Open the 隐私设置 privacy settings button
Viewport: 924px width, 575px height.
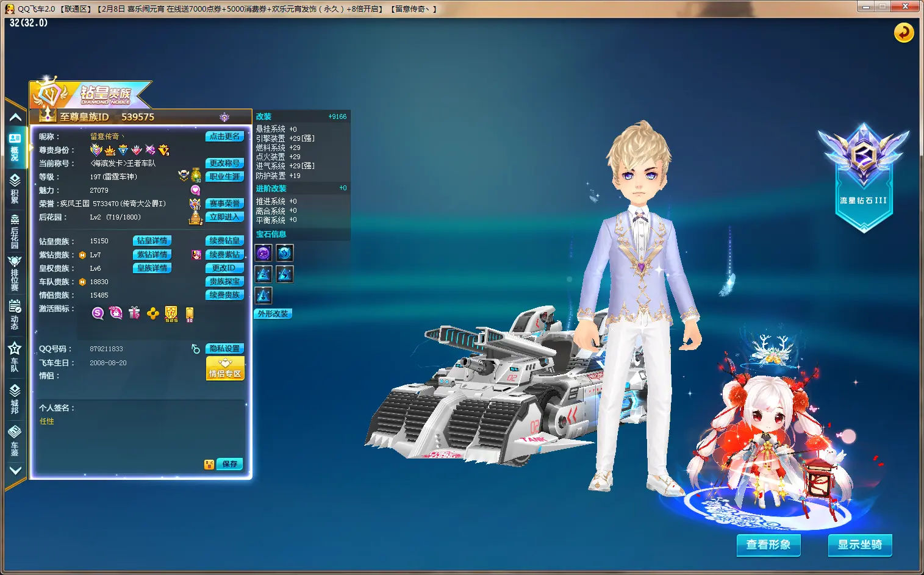point(224,349)
